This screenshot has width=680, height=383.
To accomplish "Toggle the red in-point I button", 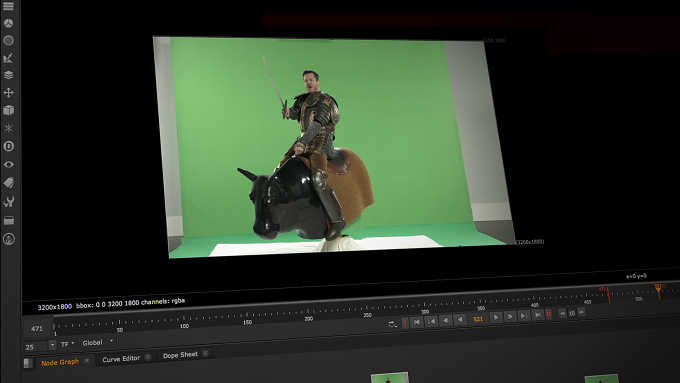I will 405,323.
